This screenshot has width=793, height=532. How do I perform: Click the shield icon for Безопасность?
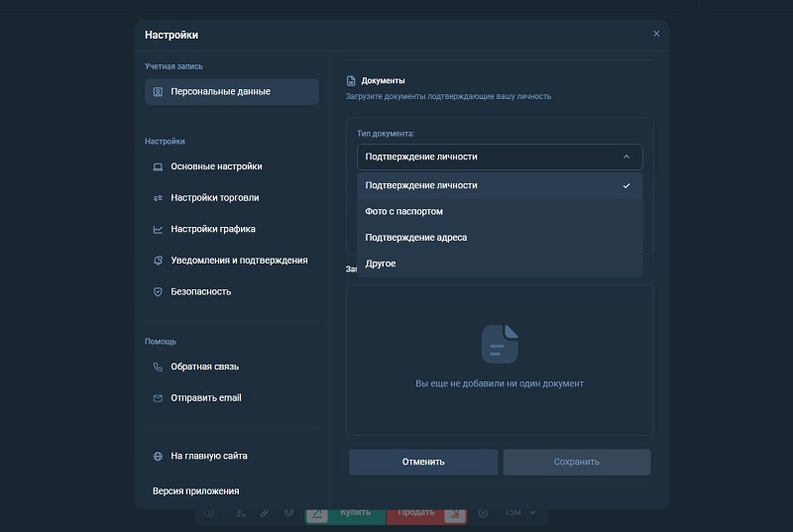click(158, 292)
